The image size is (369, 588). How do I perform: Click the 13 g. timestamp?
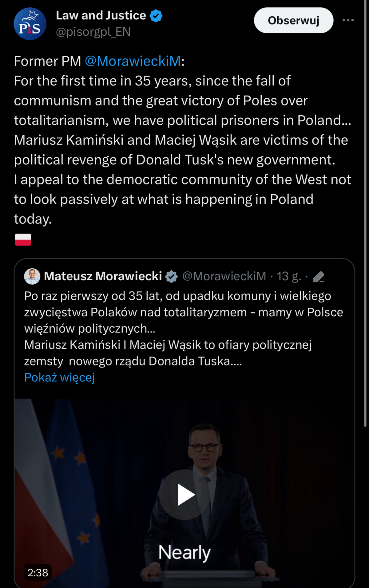click(289, 276)
